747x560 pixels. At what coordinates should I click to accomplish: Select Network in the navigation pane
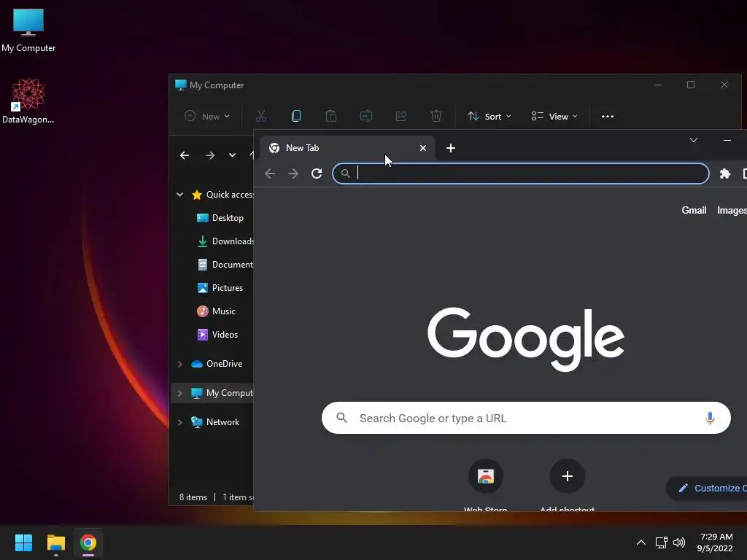[215, 422]
